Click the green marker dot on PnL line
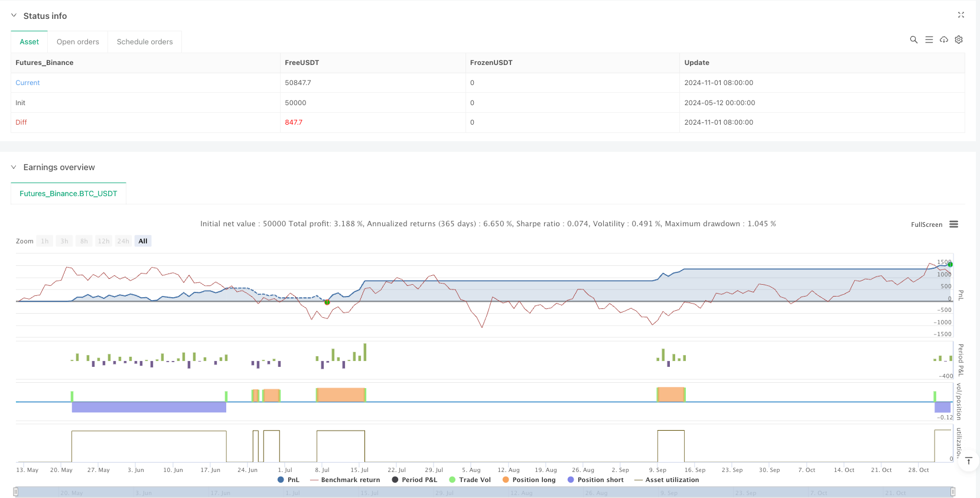 [327, 302]
